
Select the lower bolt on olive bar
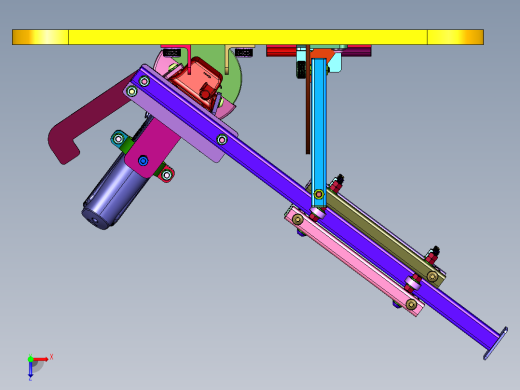point(432,276)
